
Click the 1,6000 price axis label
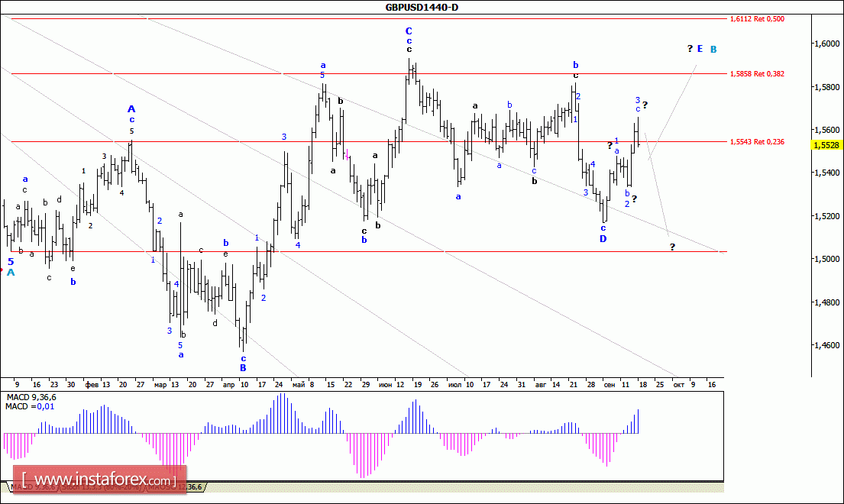pos(828,44)
